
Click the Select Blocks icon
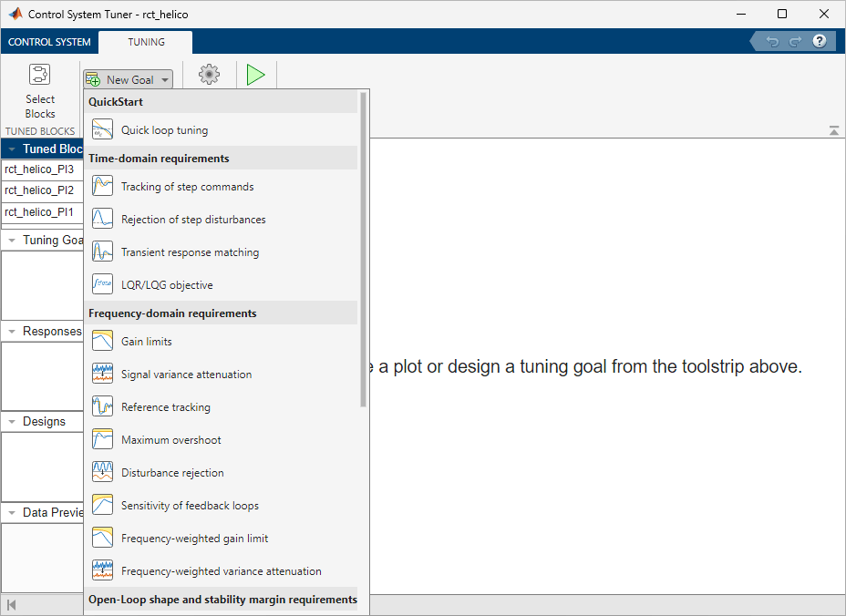(x=39, y=75)
